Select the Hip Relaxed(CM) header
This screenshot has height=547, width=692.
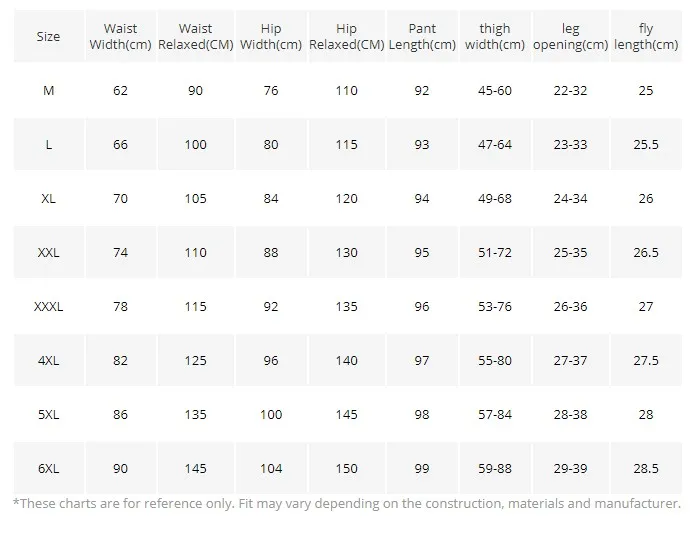(x=346, y=37)
